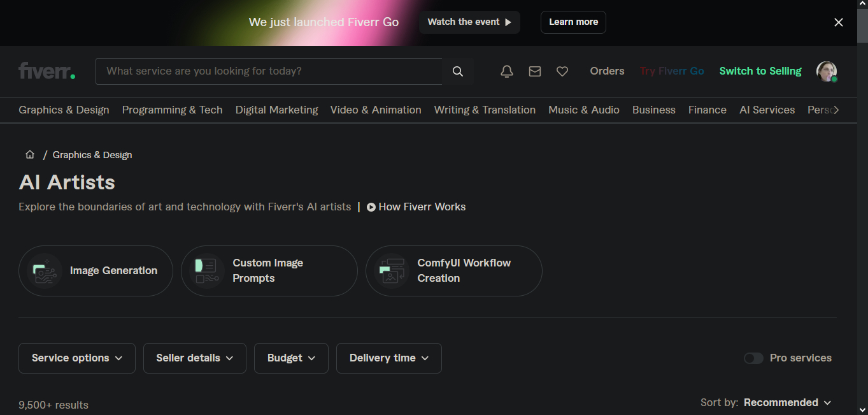Click the home breadcrumb icon
Viewport: 868px width, 415px height.
(x=30, y=155)
